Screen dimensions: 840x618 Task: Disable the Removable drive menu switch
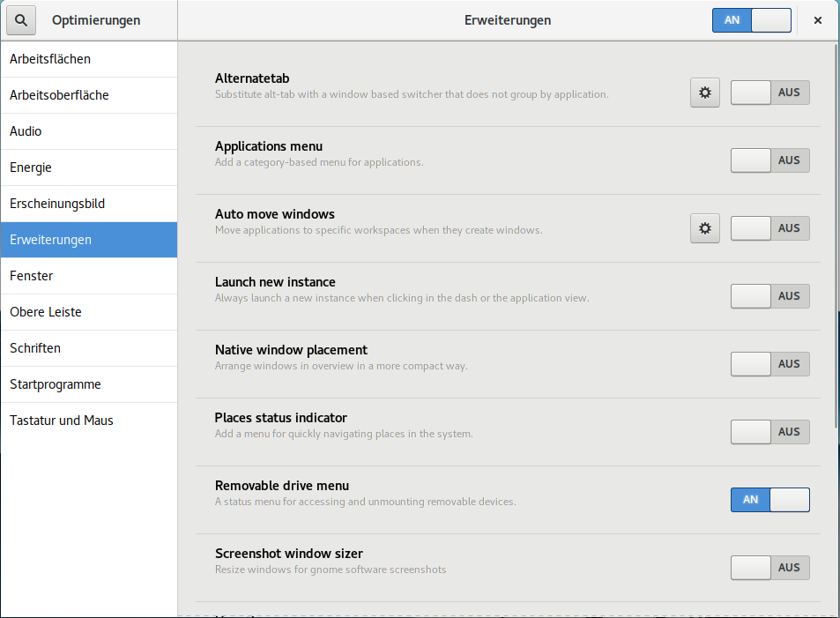tap(769, 500)
